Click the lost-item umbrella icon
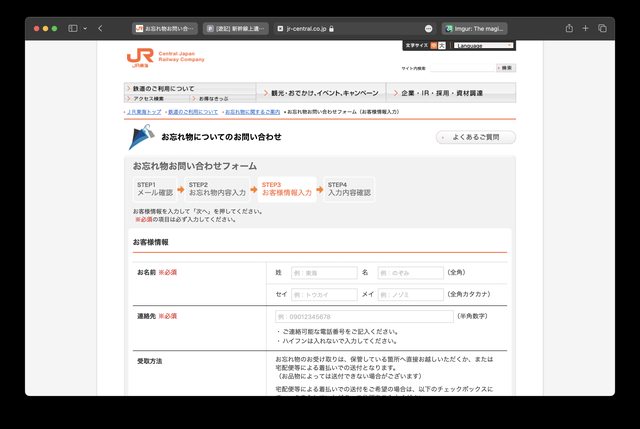This screenshot has height=429, width=640. point(141,136)
